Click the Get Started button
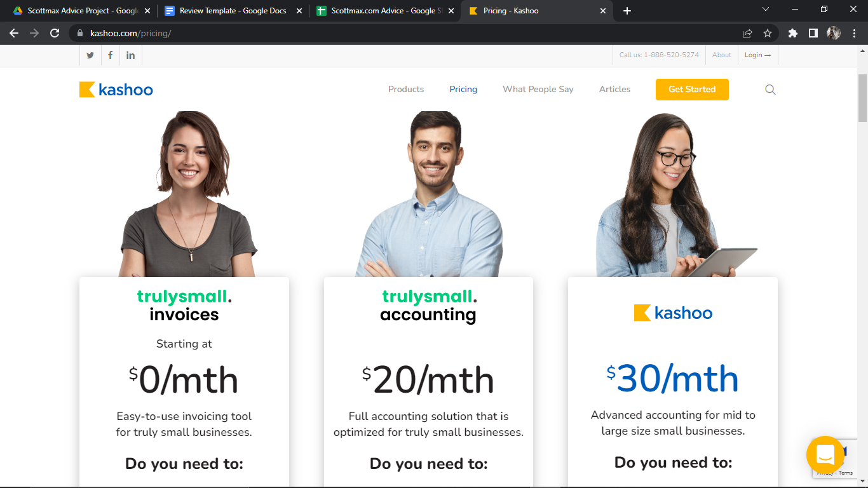Viewport: 868px width, 488px height. click(692, 90)
